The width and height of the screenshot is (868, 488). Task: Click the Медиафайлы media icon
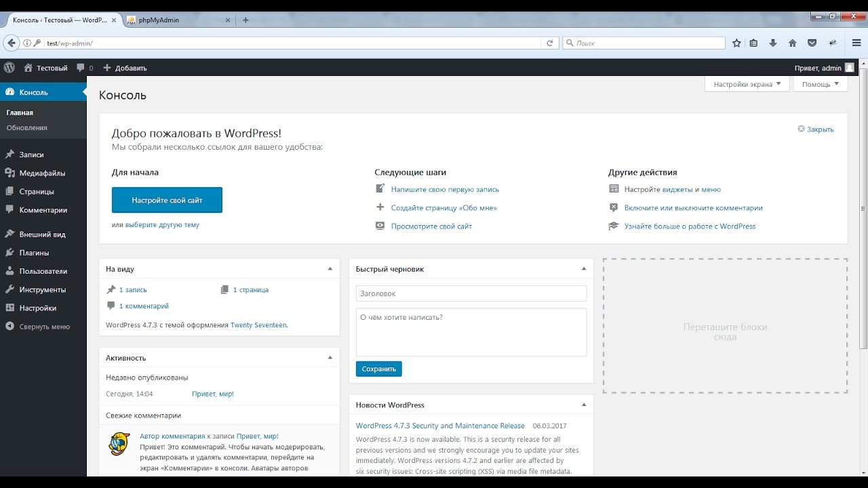click(x=9, y=173)
